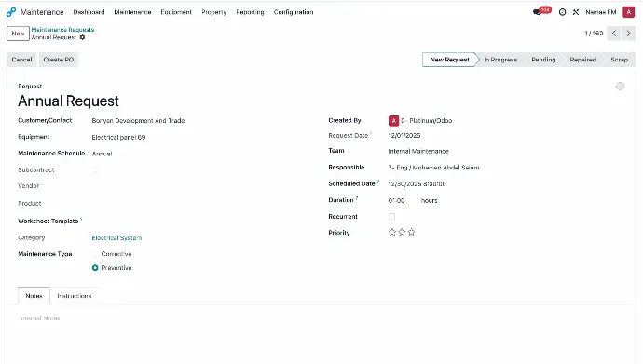The width and height of the screenshot is (643, 364).
Task: Open the Configuration menu
Action: pos(294,12)
